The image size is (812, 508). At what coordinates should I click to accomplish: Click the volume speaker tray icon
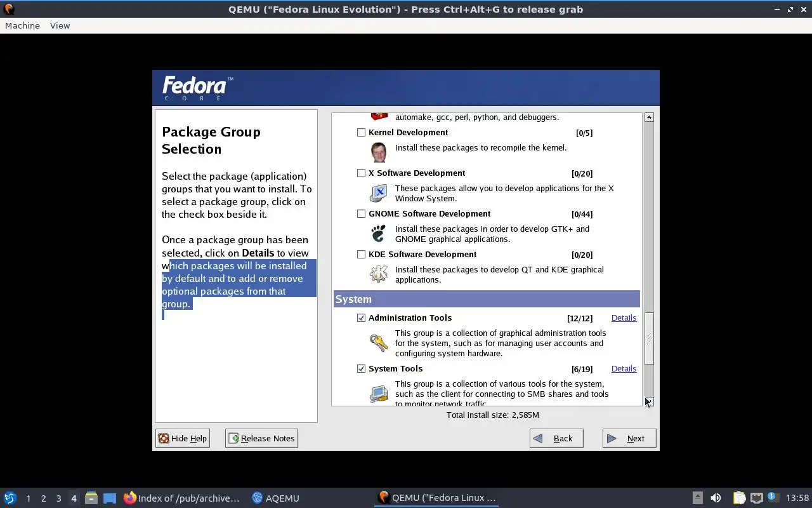click(716, 498)
